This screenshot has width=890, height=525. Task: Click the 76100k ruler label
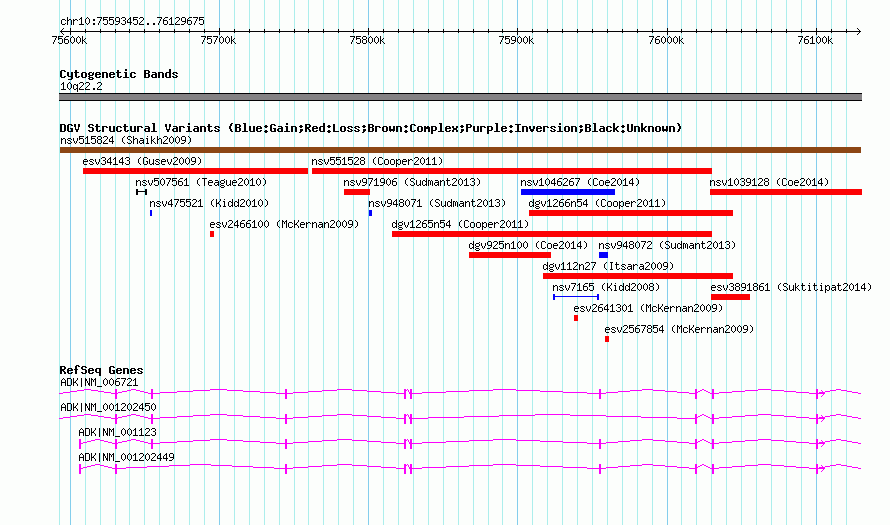click(815, 40)
